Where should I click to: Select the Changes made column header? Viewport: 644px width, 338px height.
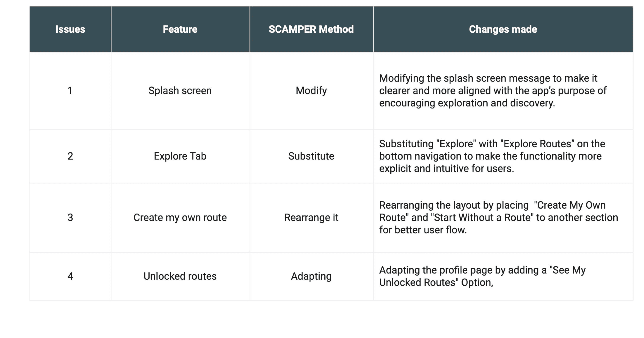coord(503,29)
